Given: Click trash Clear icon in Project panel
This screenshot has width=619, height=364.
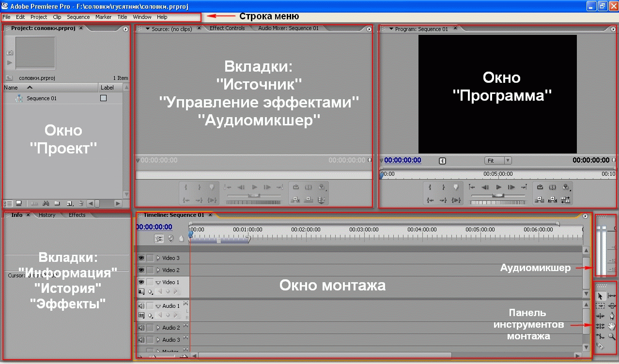Looking at the screenshot, I should point(81,203).
